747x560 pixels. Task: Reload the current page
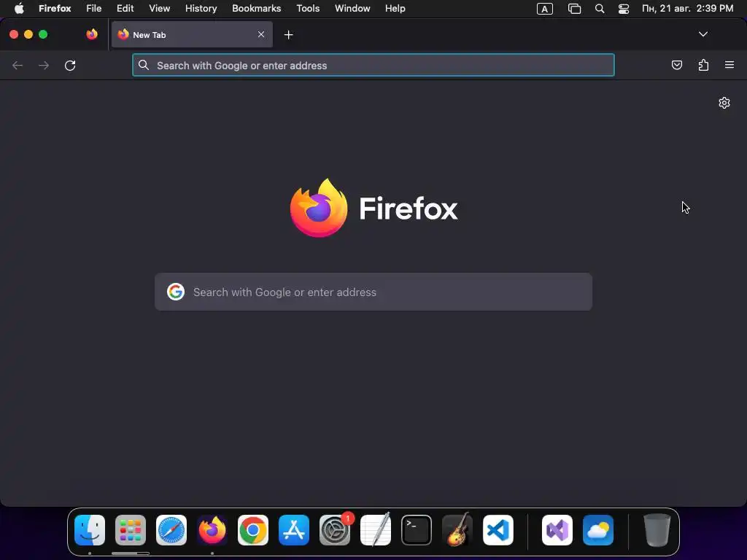(70, 65)
